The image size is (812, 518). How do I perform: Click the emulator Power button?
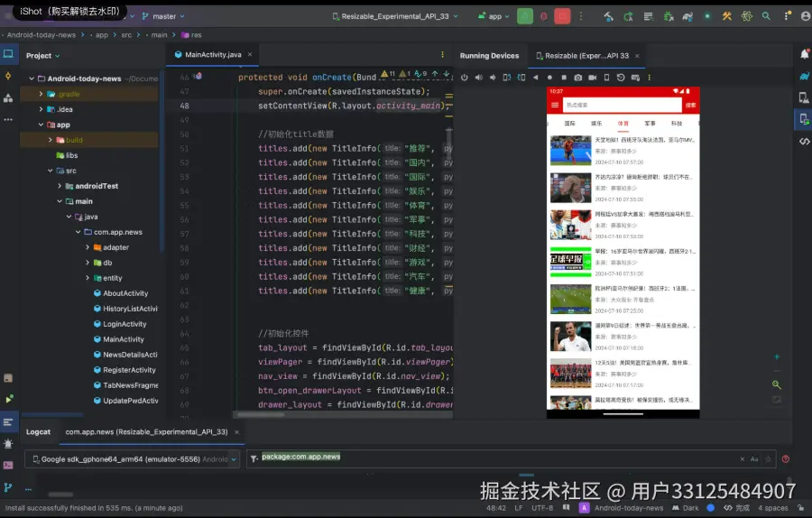click(x=465, y=78)
